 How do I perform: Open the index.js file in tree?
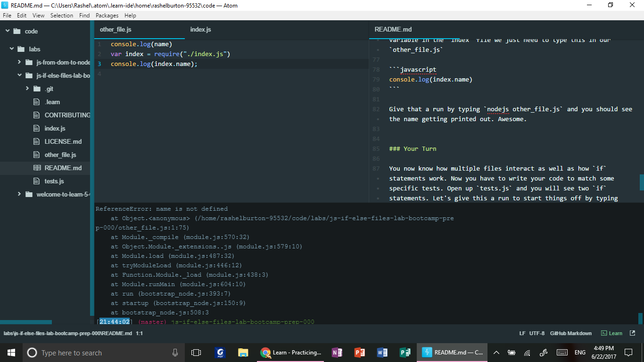point(55,128)
